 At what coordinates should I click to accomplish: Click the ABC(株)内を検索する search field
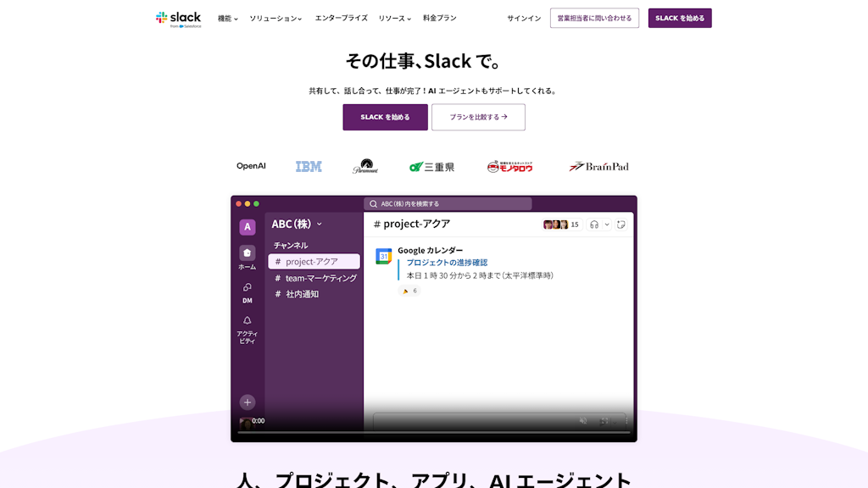[448, 203]
